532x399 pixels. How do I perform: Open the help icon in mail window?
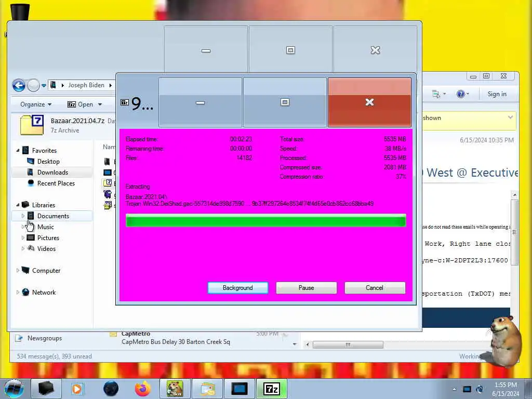click(460, 94)
